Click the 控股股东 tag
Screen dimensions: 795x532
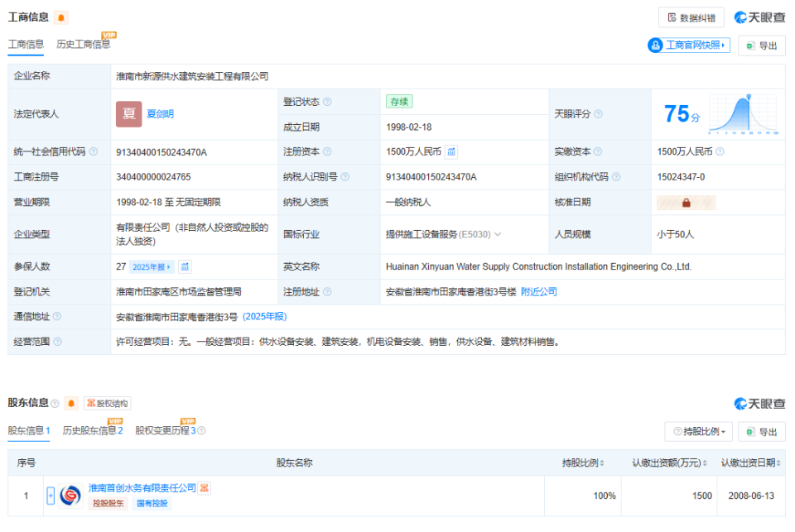(x=108, y=504)
